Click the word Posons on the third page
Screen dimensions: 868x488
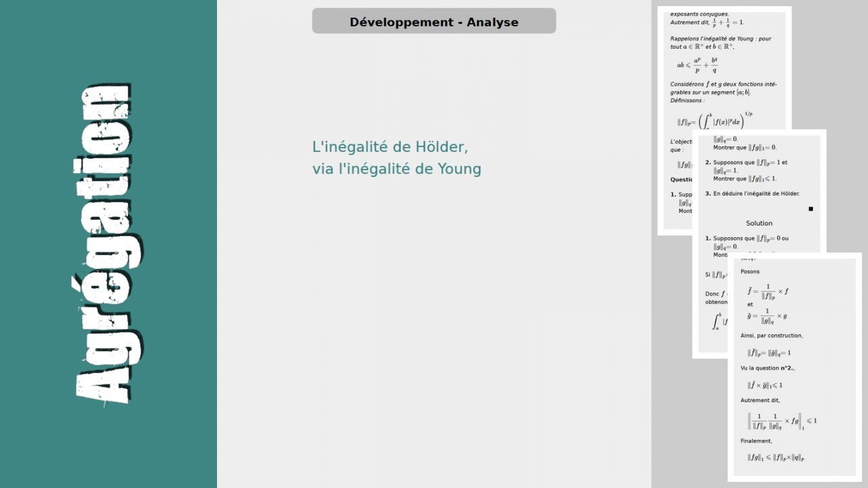click(750, 272)
